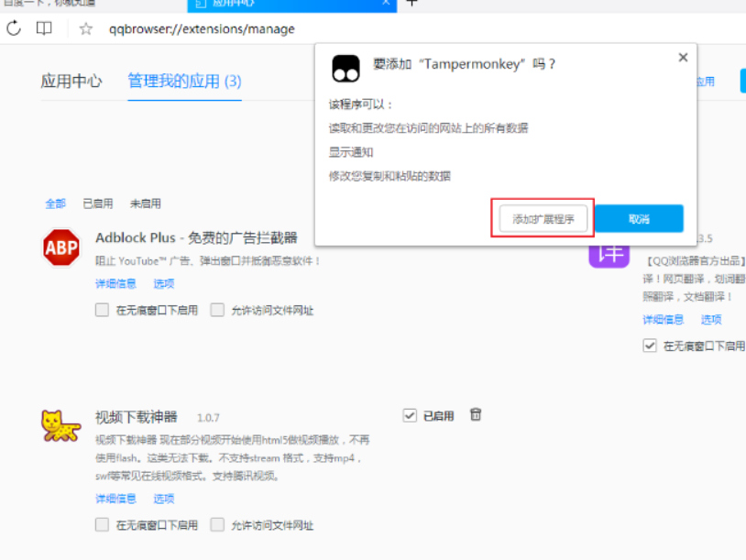Open 详细信息 for the translate extension

664,319
